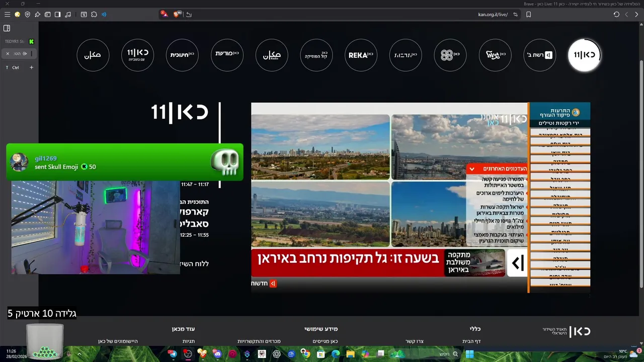Screen dimensions: 644x362
Task: Click the Kan corporation logo in footer
Action: (567, 331)
